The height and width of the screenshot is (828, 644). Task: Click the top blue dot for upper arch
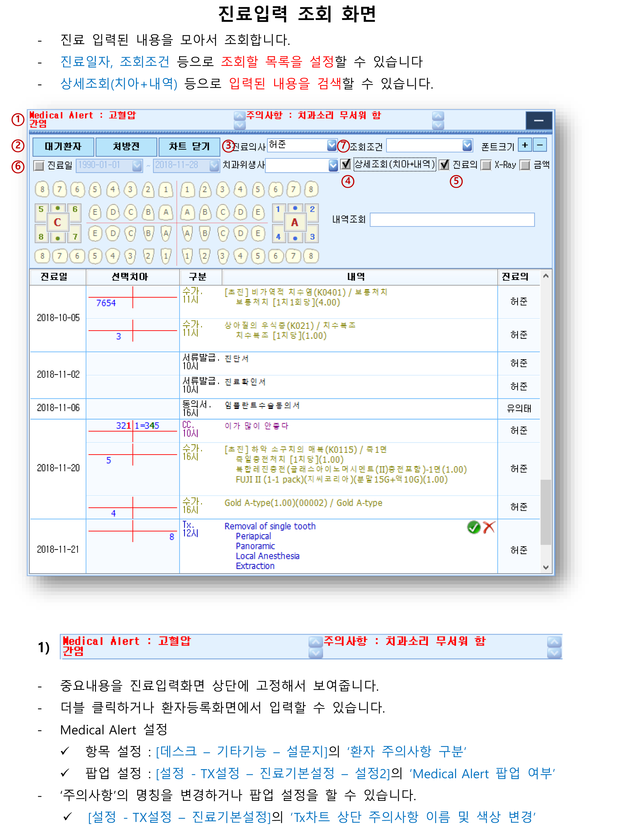coord(295,208)
